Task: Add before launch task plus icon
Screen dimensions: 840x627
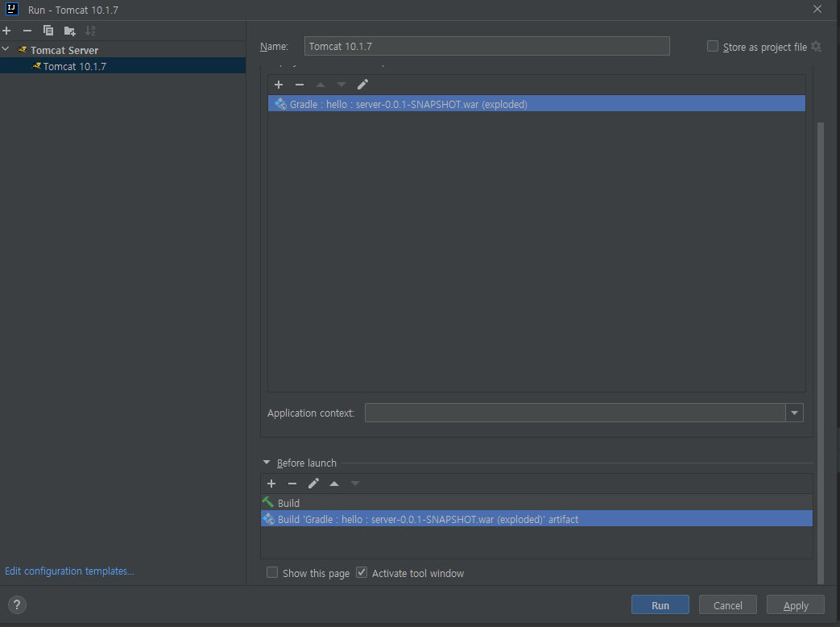Action: [x=271, y=484]
